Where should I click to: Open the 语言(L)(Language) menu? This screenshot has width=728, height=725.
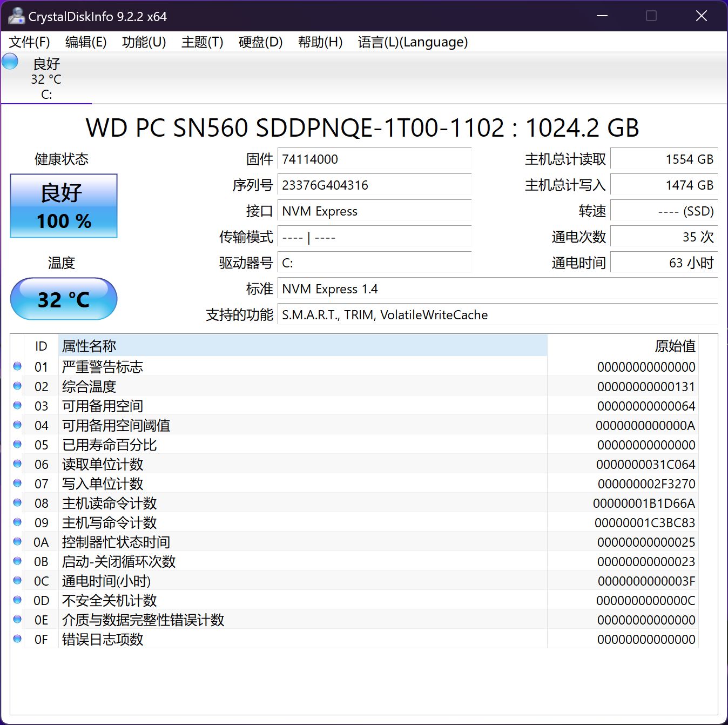click(413, 42)
